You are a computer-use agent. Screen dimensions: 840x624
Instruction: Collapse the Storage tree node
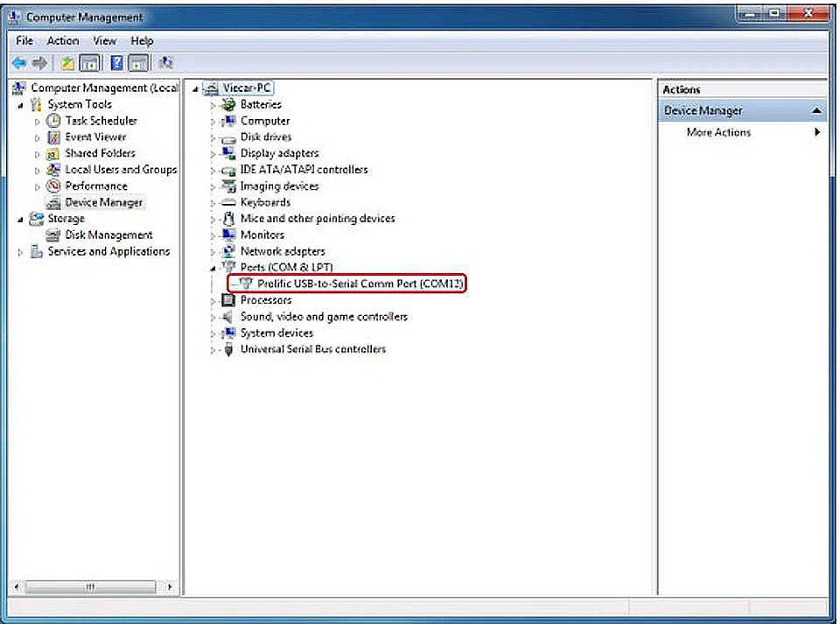20,220
